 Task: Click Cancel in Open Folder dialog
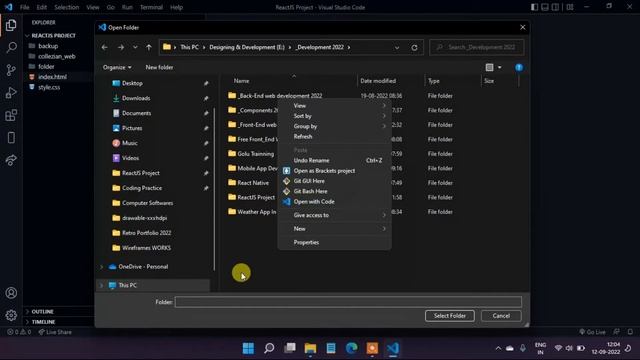pyautogui.click(x=501, y=316)
